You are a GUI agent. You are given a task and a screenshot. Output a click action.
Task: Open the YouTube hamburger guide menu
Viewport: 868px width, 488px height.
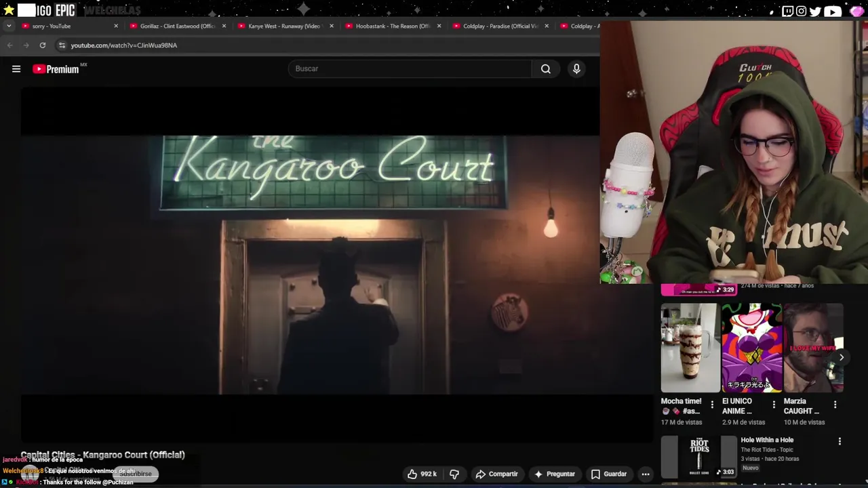(16, 68)
